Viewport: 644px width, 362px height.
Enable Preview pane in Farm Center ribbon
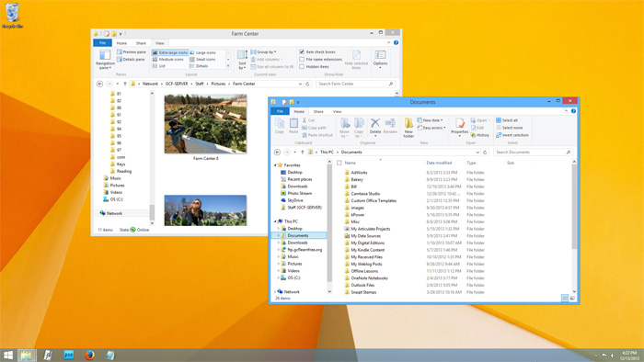[132, 52]
